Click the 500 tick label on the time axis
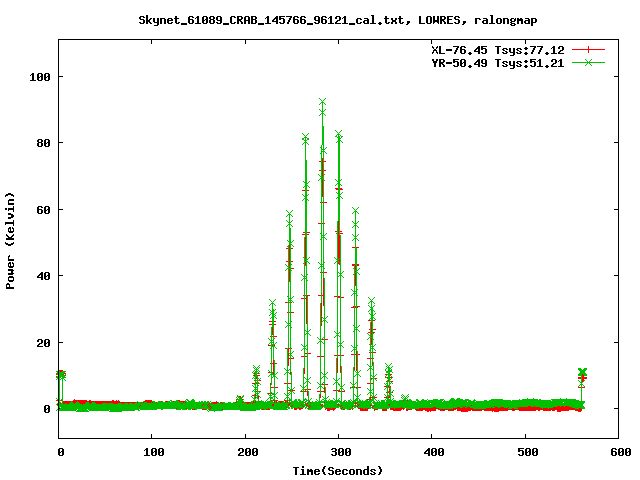640x480 pixels. point(524,453)
